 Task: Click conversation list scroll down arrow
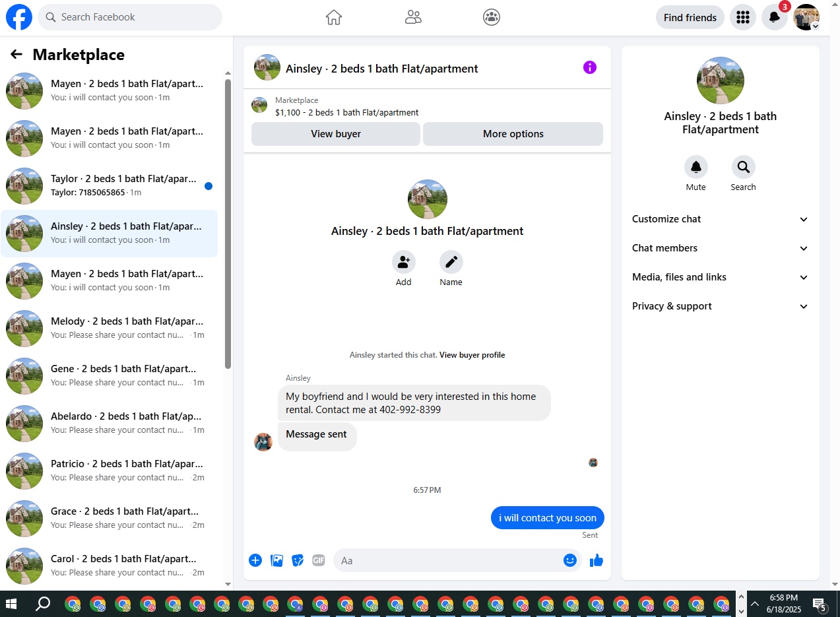coord(228,584)
